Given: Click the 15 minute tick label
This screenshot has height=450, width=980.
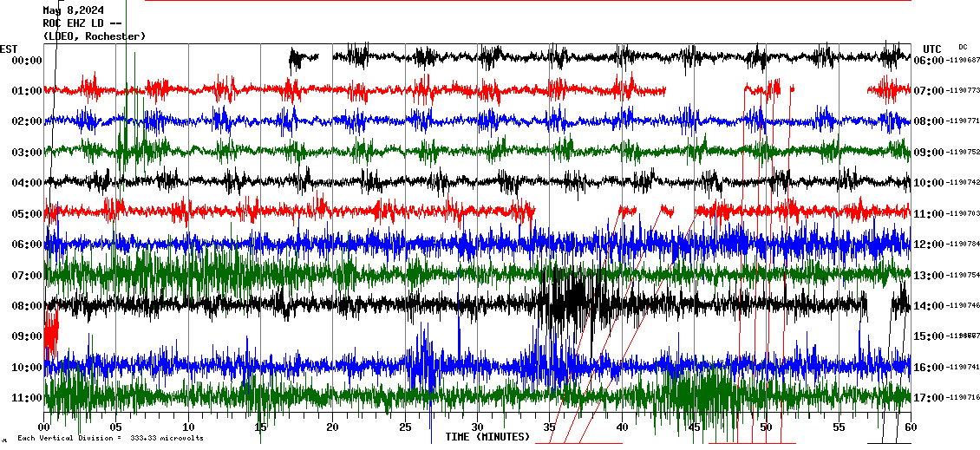Looking at the screenshot, I should [260, 427].
